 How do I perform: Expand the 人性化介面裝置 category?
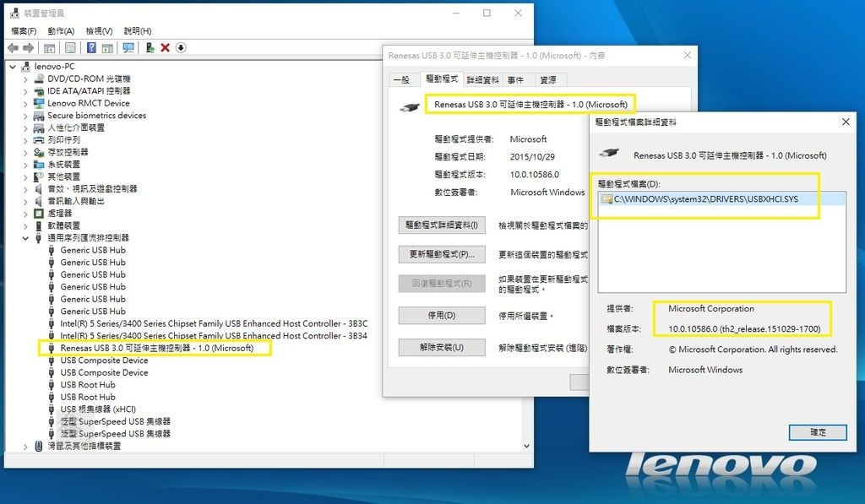click(25, 128)
